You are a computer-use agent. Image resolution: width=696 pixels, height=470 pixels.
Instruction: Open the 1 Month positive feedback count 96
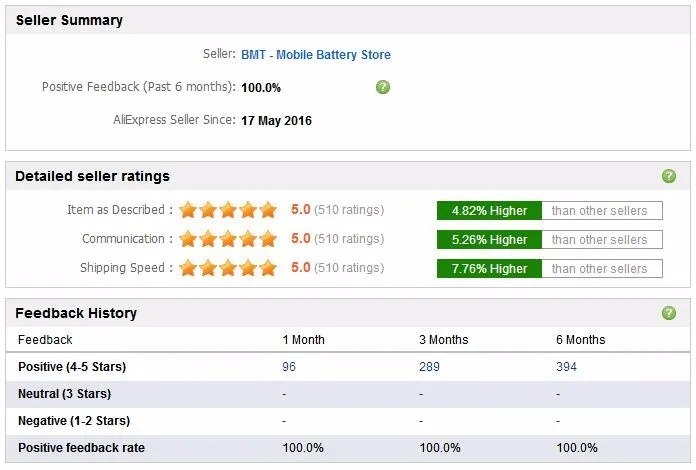tap(289, 367)
